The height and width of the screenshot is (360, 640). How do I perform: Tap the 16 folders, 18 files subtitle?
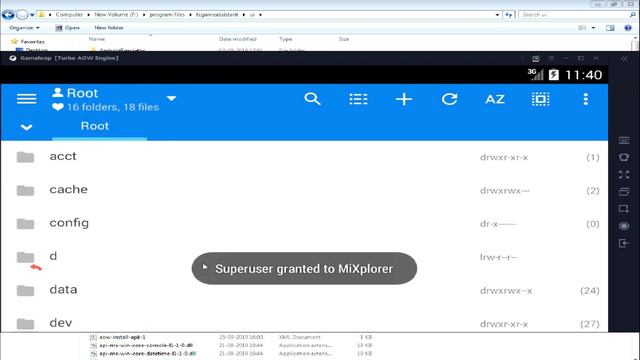[x=113, y=107]
